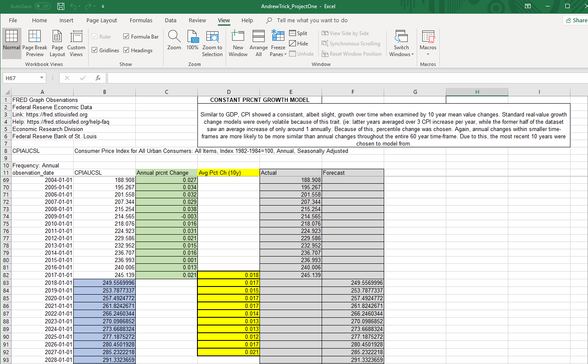Hide the current window
Screen dimensions: 588x364
click(298, 44)
